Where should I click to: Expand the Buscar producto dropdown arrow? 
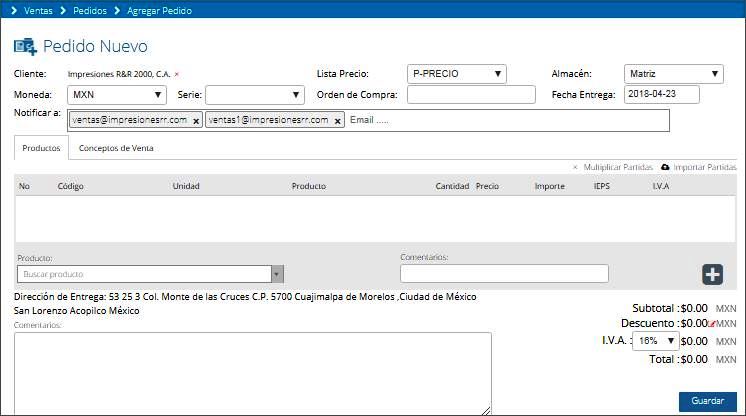(277, 274)
